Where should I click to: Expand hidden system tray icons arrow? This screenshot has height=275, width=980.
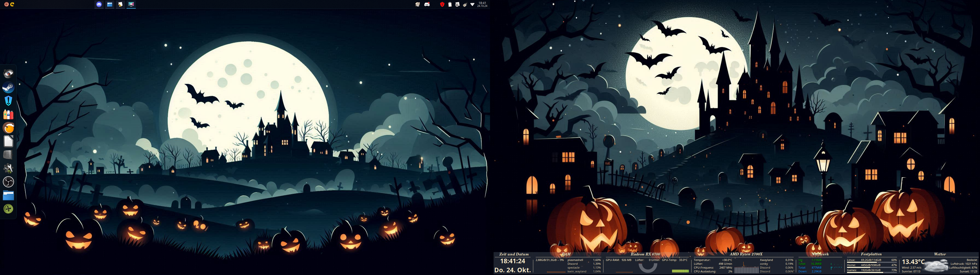[472, 5]
